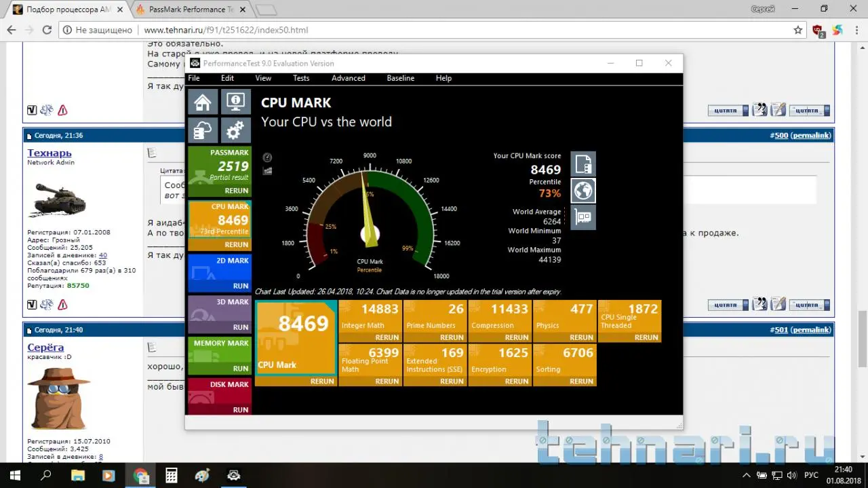
Task: Open PerformanceTest settings gear icon
Action: [x=236, y=130]
